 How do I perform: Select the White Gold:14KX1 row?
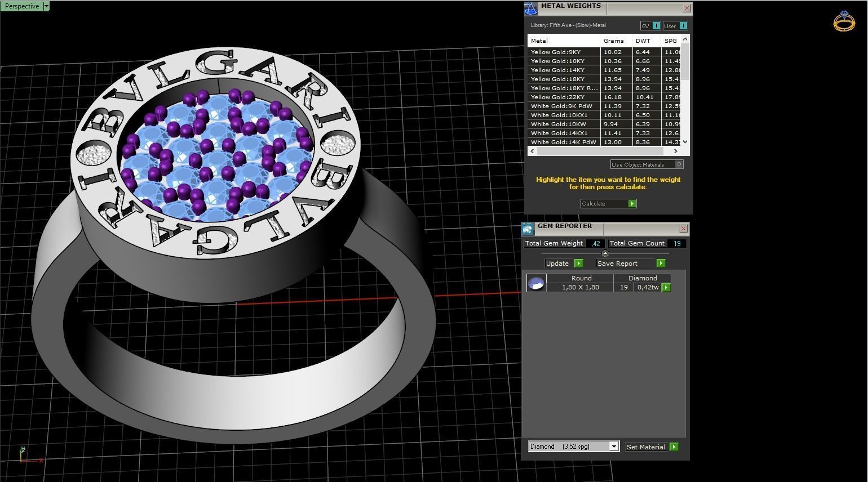[604, 133]
